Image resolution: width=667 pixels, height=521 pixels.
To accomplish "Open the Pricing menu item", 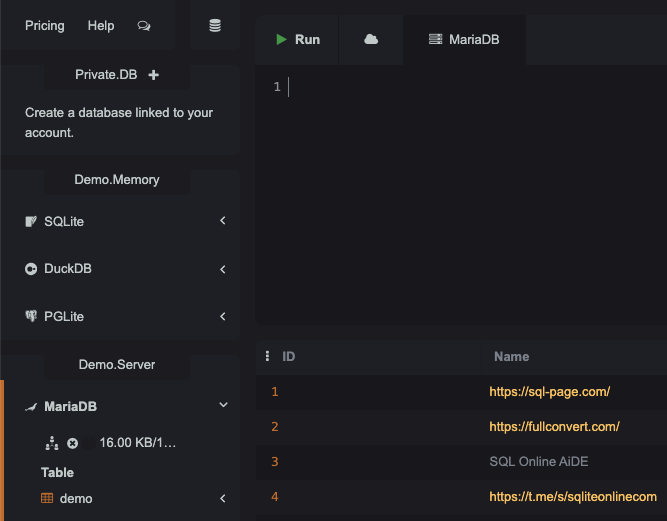I will click(45, 26).
